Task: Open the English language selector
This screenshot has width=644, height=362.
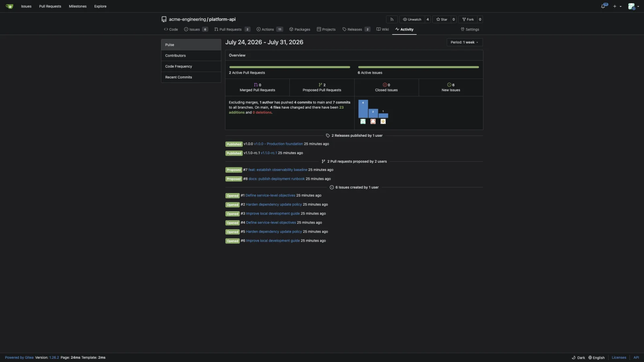Action: (597, 358)
